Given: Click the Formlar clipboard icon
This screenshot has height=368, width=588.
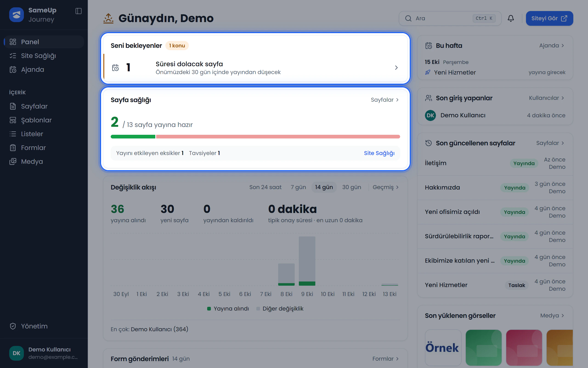Looking at the screenshot, I should [13, 148].
